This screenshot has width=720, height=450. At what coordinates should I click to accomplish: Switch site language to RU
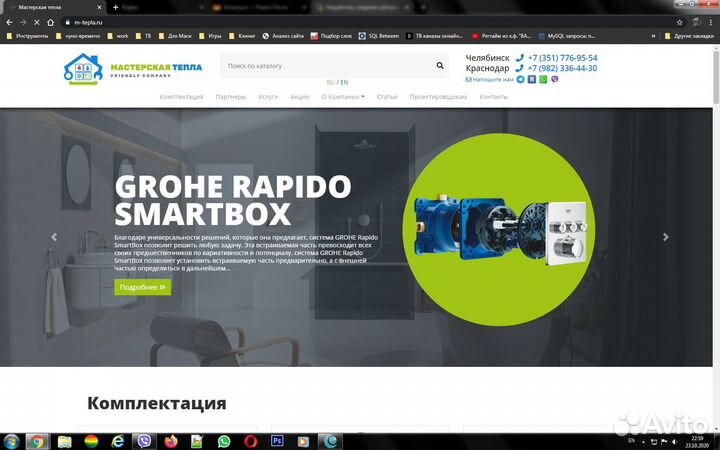(330, 82)
